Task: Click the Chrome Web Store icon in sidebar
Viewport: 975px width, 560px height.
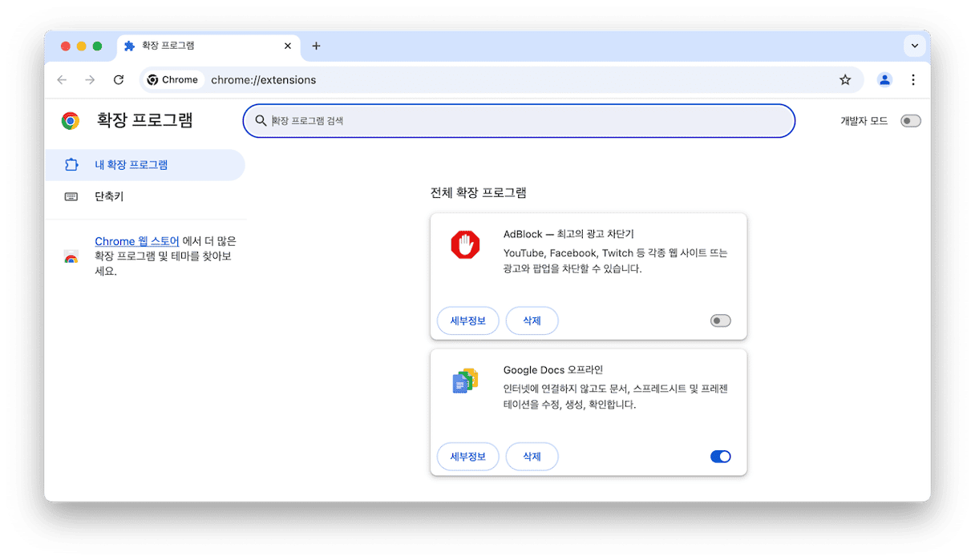Action: pos(71,256)
